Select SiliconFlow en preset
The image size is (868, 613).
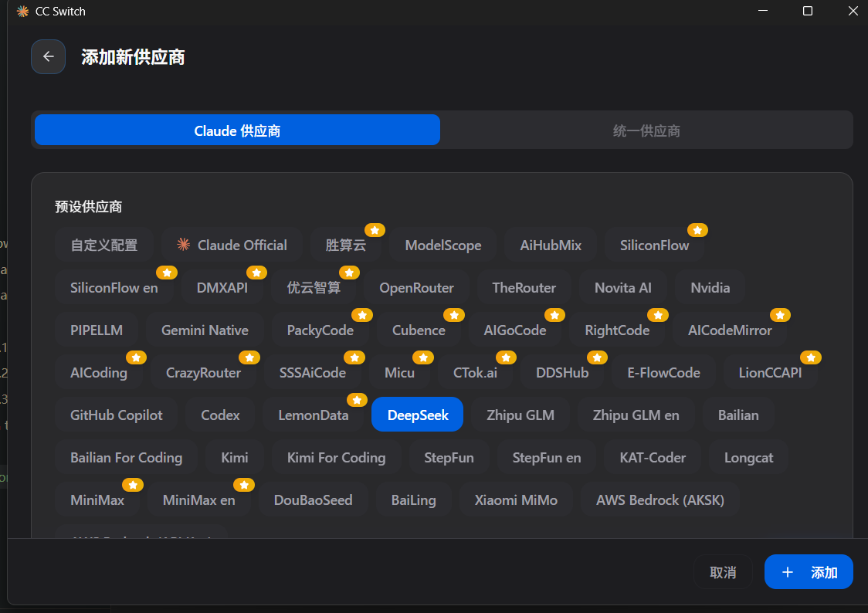[x=114, y=288]
